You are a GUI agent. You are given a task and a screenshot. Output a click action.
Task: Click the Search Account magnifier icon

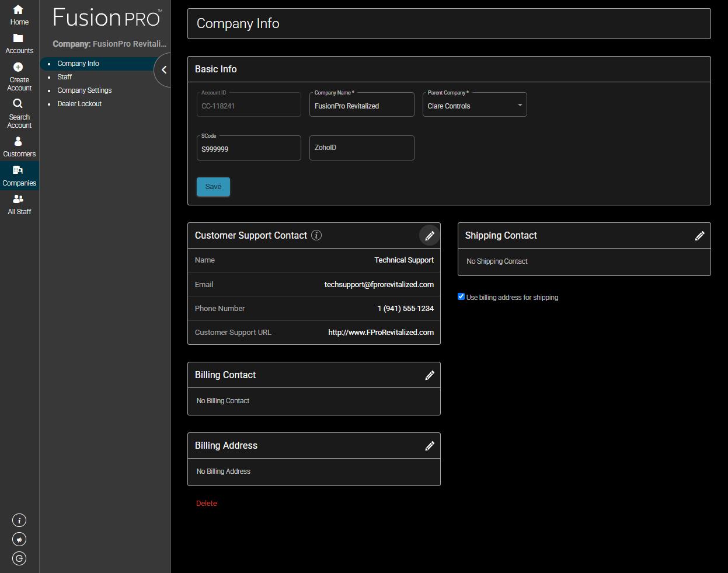[19, 103]
